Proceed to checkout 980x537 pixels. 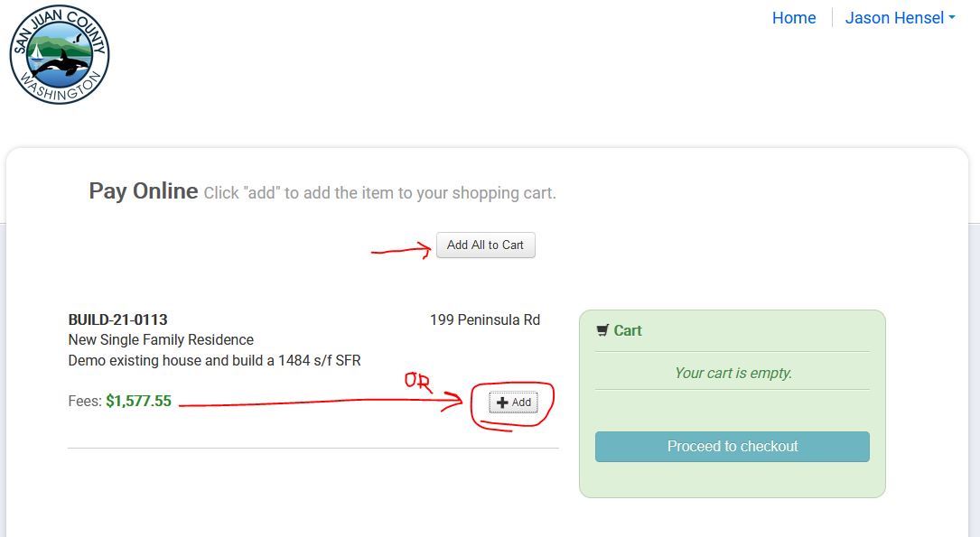click(x=732, y=447)
